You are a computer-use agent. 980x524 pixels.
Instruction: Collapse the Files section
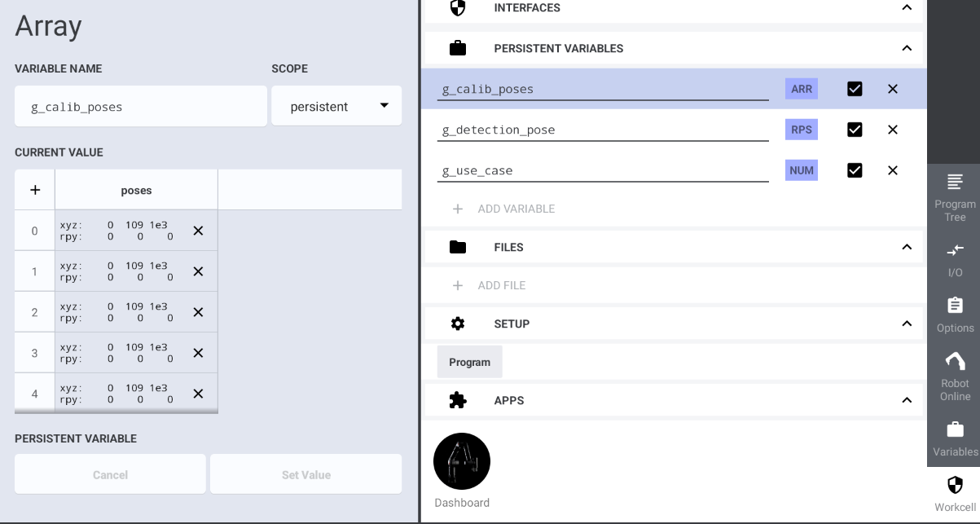[x=907, y=247]
